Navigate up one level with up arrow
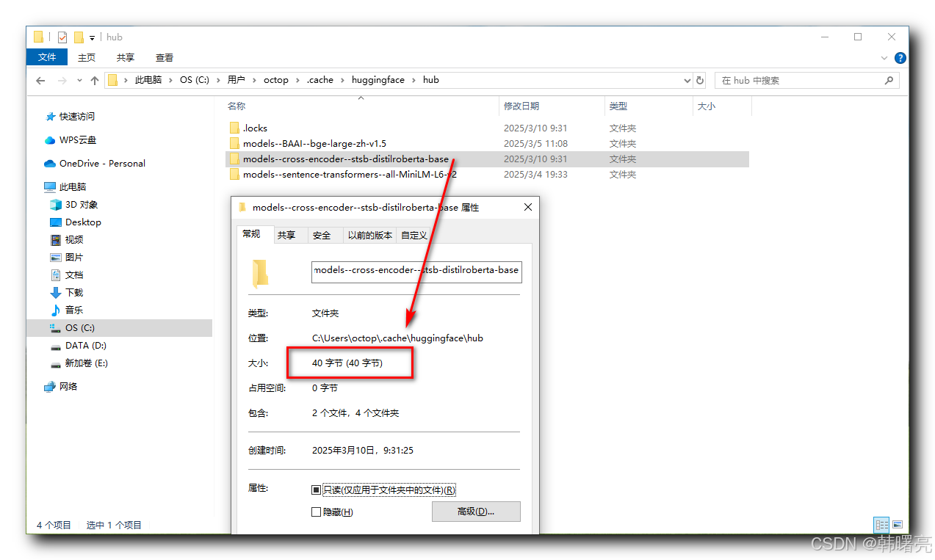This screenshot has height=560, width=935. (95, 80)
